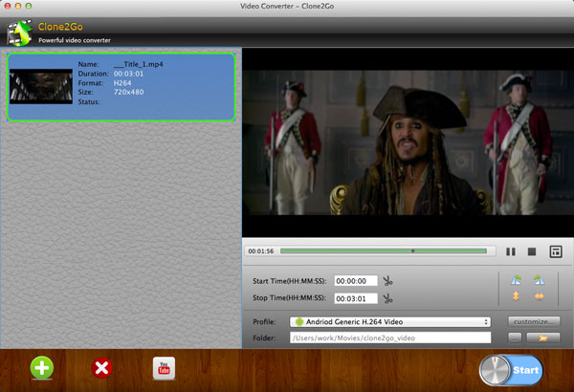Click the Duration value '00:03:01' in file list

(x=128, y=74)
